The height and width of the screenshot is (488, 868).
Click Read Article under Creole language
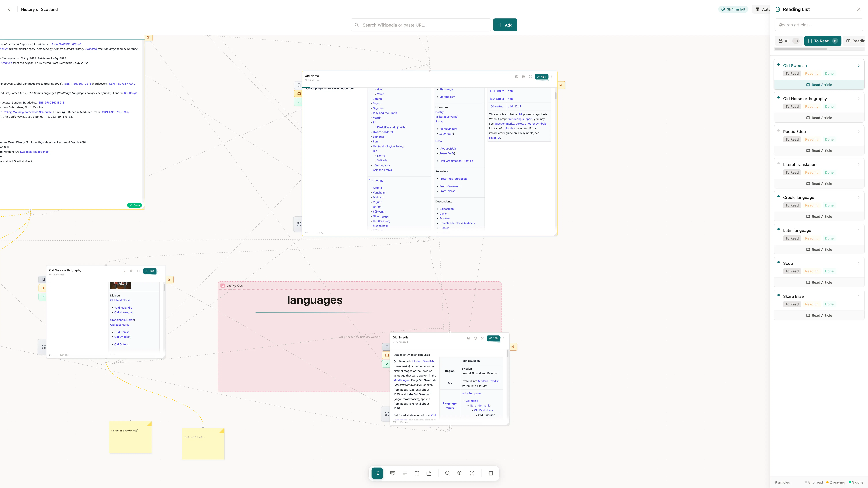click(819, 217)
